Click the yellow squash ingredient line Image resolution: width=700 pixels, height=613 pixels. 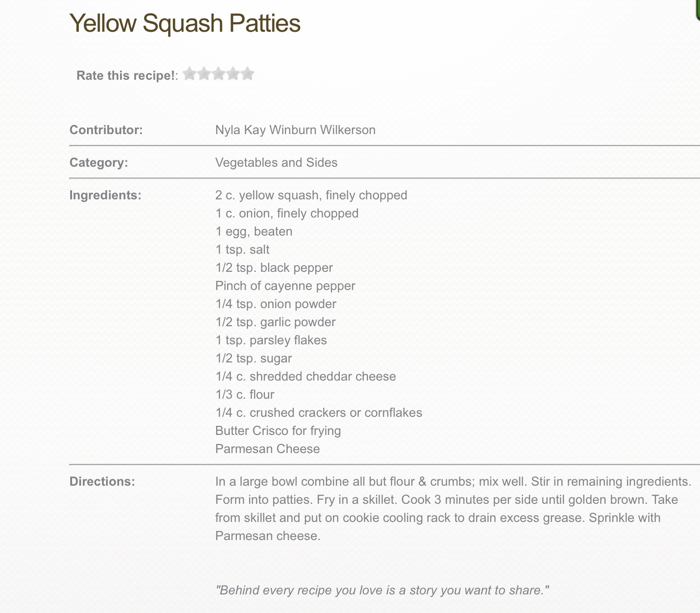pos(311,195)
